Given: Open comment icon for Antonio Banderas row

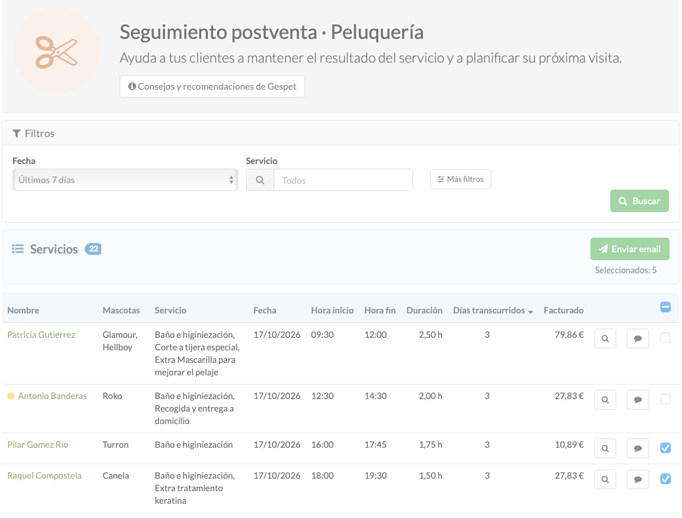Looking at the screenshot, I should click(638, 400).
